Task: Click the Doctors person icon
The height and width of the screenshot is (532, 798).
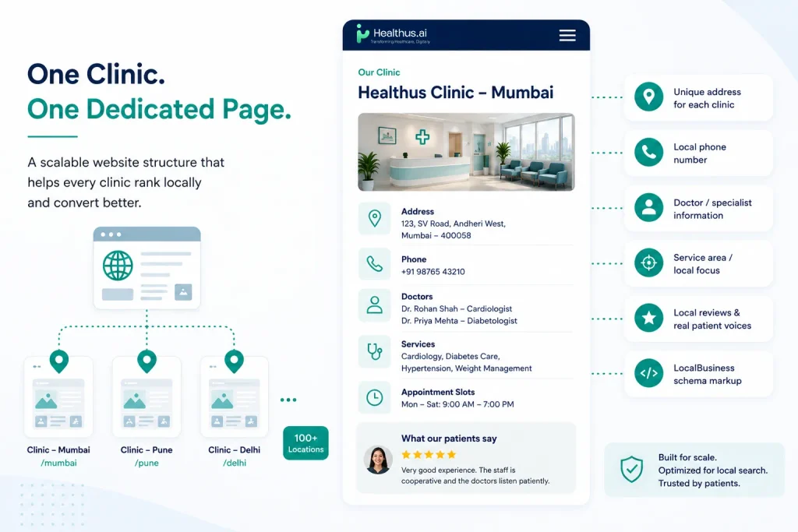Action: pos(375,305)
